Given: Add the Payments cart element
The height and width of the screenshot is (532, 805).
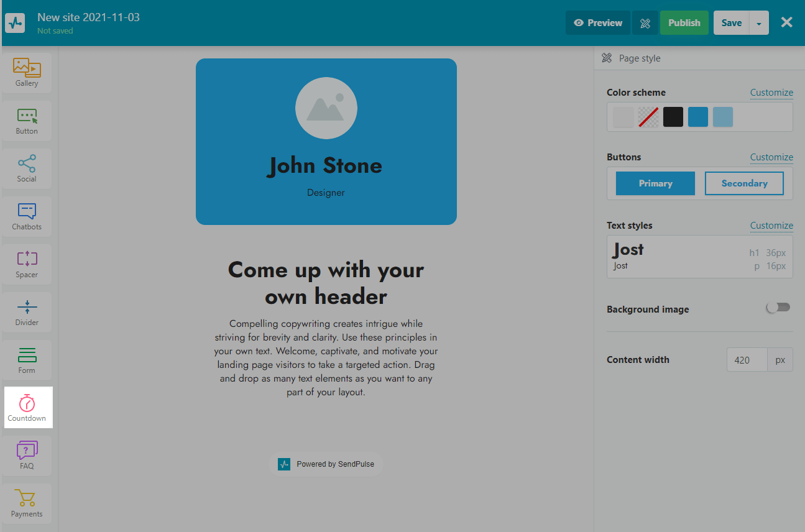Looking at the screenshot, I should pos(27,503).
